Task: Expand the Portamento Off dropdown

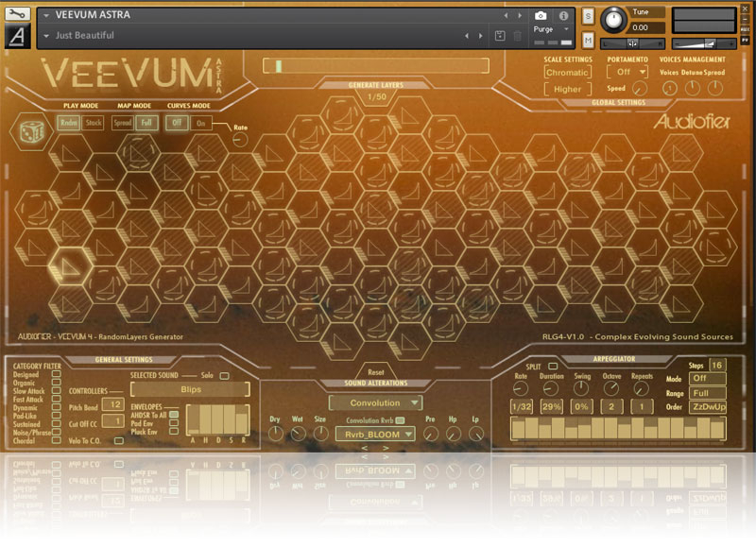Action: click(x=627, y=72)
